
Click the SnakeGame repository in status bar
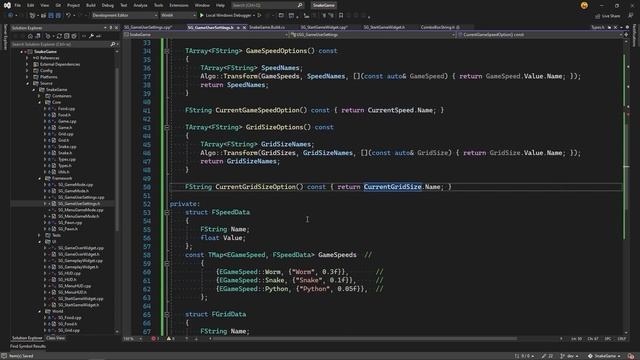coord(604,356)
